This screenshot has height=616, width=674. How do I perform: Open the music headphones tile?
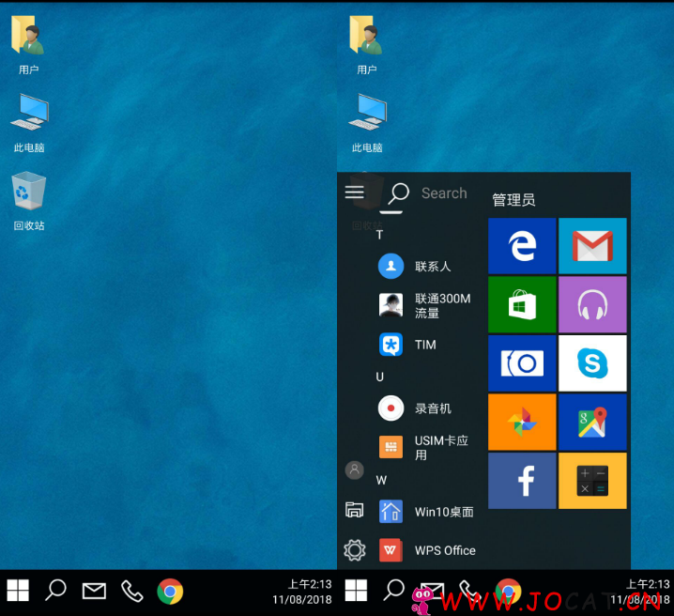point(592,304)
